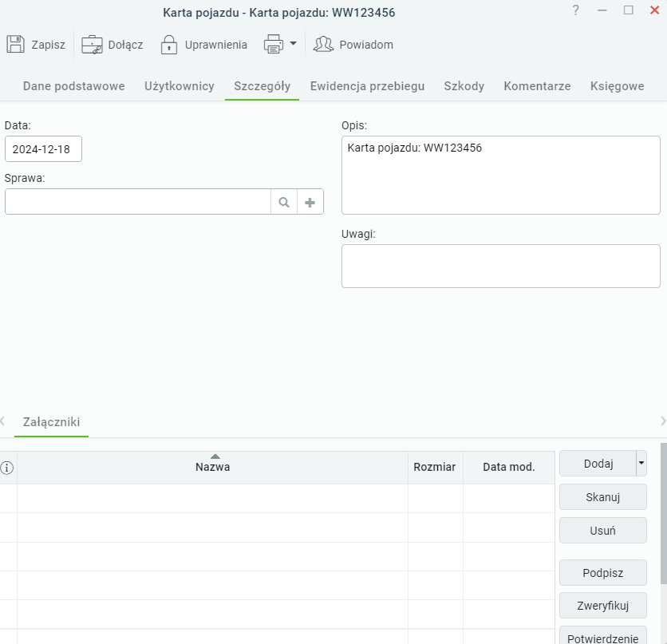Click the Usuń button

(602, 531)
